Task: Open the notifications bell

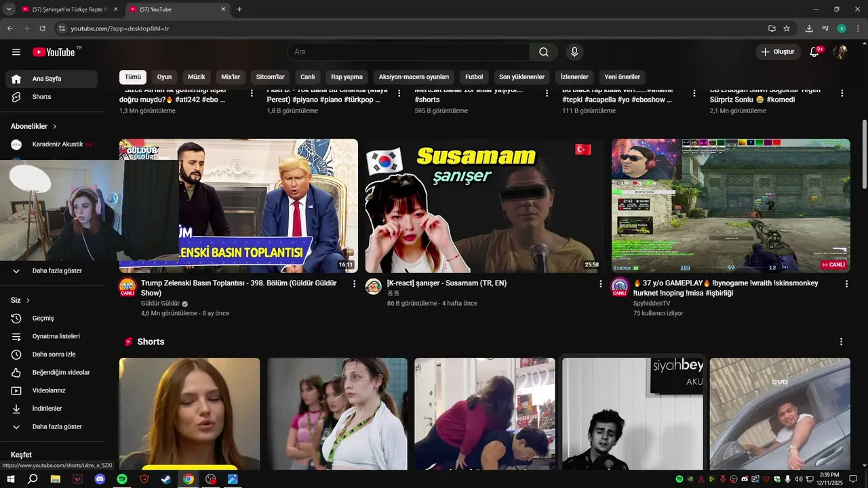Action: click(x=815, y=52)
